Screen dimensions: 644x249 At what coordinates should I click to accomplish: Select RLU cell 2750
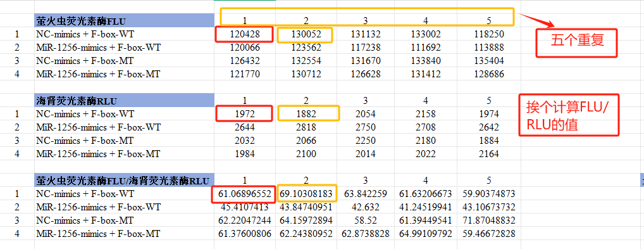(x=366, y=127)
